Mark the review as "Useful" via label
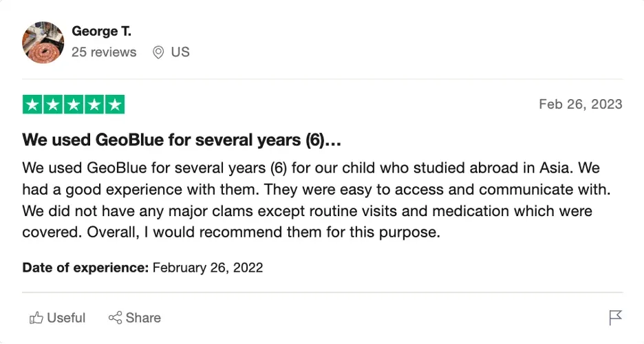 click(x=66, y=318)
